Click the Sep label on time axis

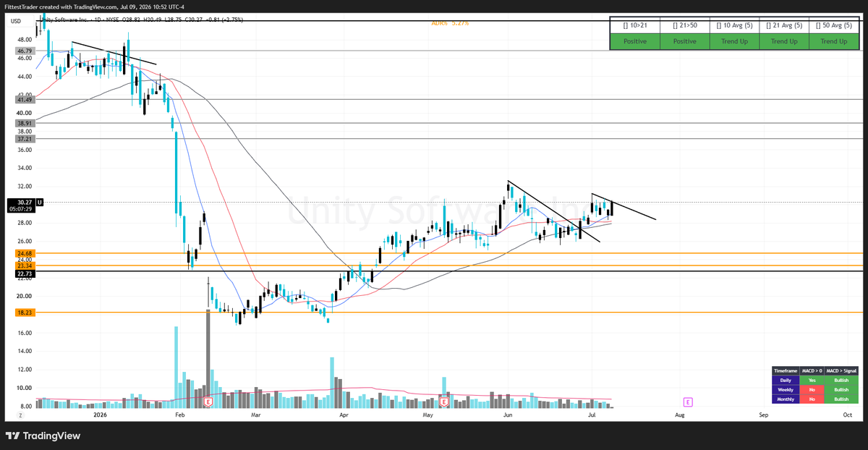tap(764, 415)
